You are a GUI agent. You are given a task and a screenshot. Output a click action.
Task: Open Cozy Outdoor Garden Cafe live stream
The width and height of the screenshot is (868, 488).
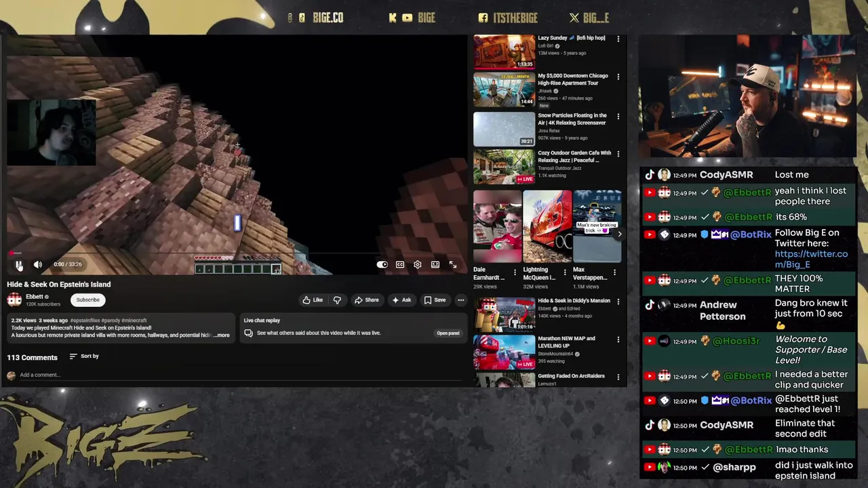(x=504, y=167)
